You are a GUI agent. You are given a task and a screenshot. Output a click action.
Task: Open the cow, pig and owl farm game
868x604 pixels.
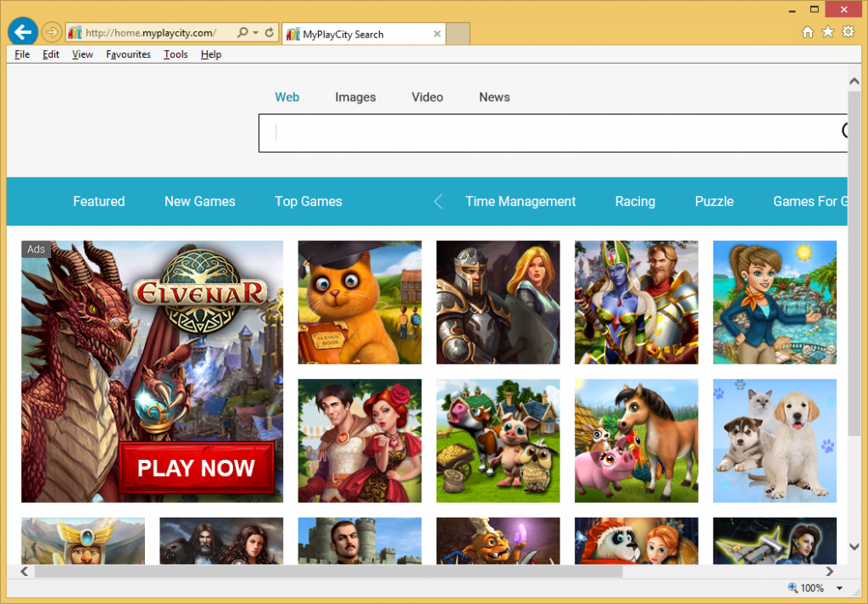pos(498,440)
